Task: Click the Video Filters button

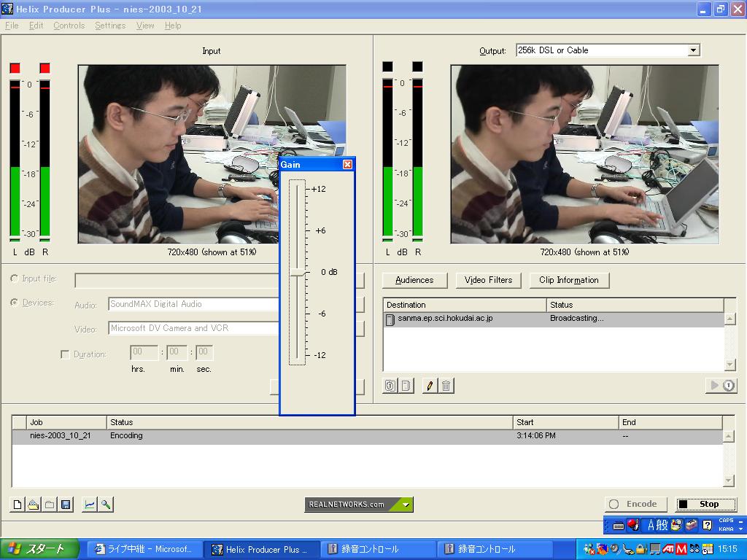Action: 488,280
